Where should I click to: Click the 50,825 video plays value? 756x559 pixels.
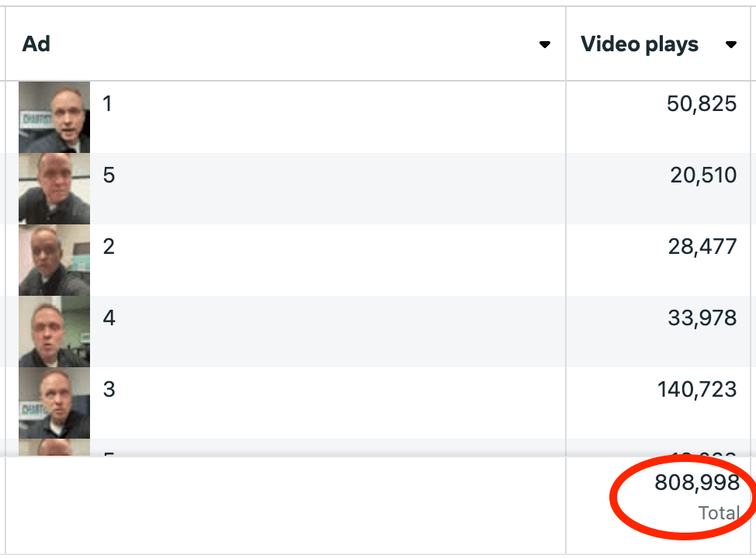[x=702, y=103]
